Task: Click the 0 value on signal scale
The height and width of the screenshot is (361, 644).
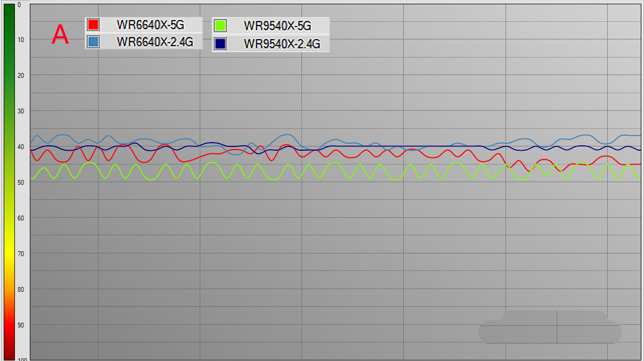Action: pos(19,4)
